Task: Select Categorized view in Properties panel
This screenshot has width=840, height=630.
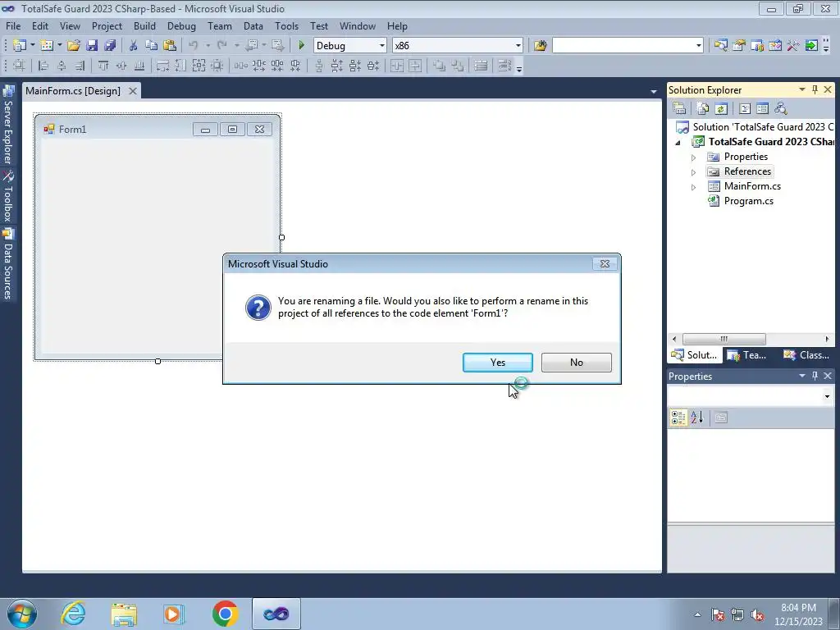Action: [x=678, y=418]
